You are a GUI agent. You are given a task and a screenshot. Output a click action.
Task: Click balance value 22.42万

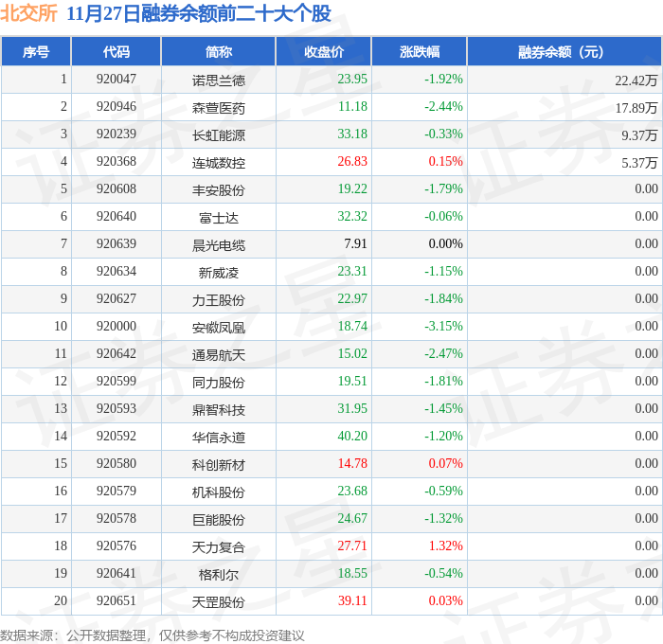(636, 80)
